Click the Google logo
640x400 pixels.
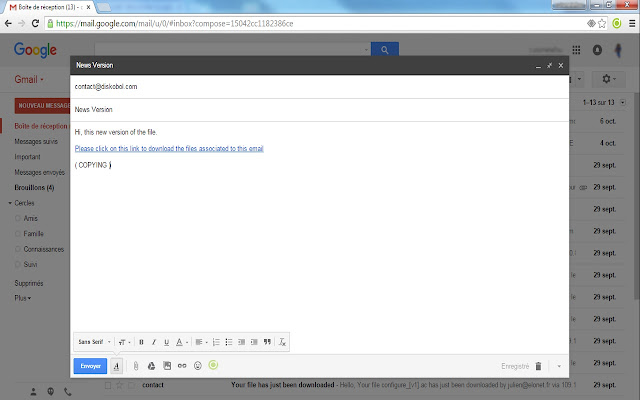pyautogui.click(x=36, y=50)
